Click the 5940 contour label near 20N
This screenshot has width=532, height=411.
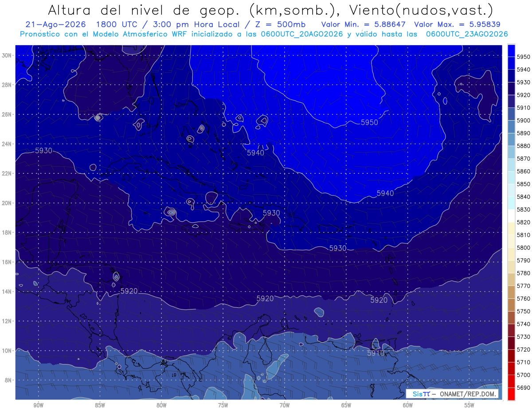pyautogui.click(x=385, y=193)
